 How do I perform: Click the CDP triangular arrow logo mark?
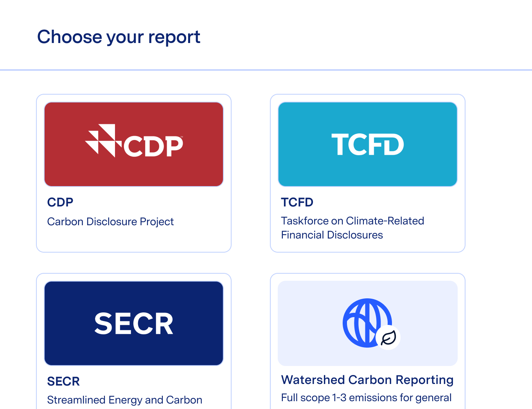click(x=101, y=140)
